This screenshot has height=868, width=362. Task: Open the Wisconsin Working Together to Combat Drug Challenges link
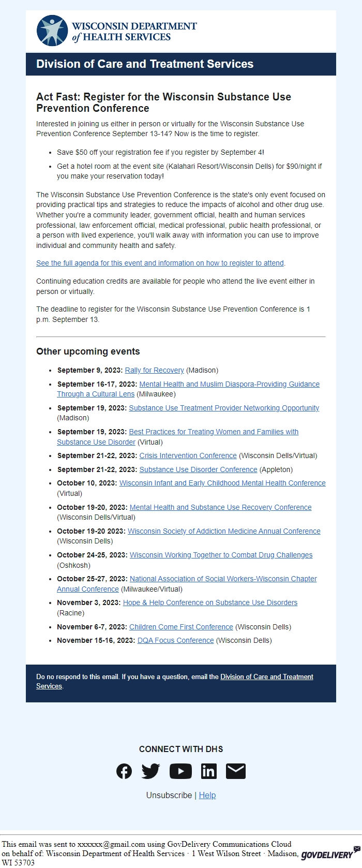220,554
